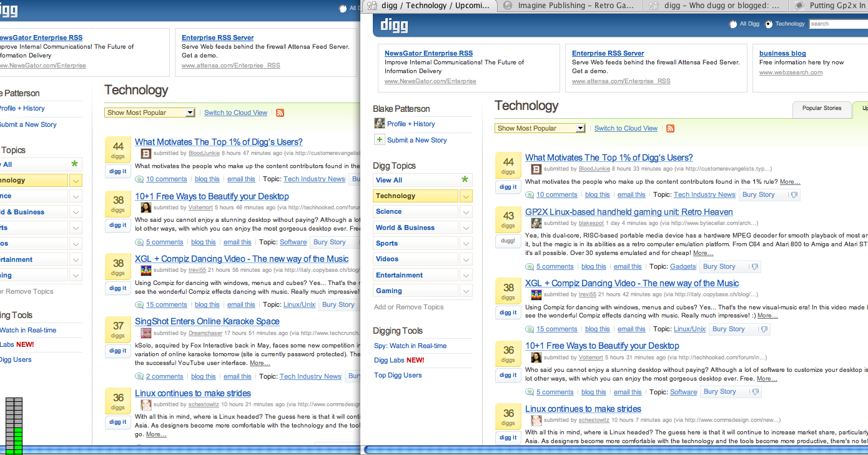
Task: Switch to the 'digg – Who dugg or blogged' tab
Action: [x=716, y=6]
